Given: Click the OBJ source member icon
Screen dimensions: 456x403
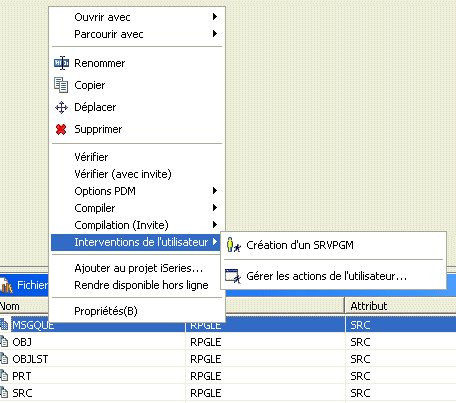Looking at the screenshot, I should click(4, 342).
